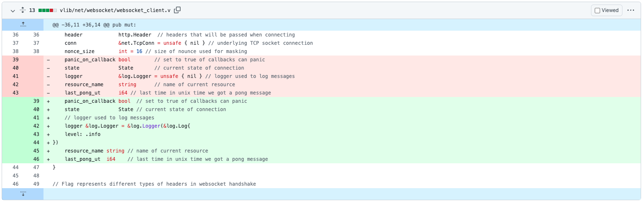Collapse the websocket_client.v file diff

pyautogui.click(x=13, y=10)
